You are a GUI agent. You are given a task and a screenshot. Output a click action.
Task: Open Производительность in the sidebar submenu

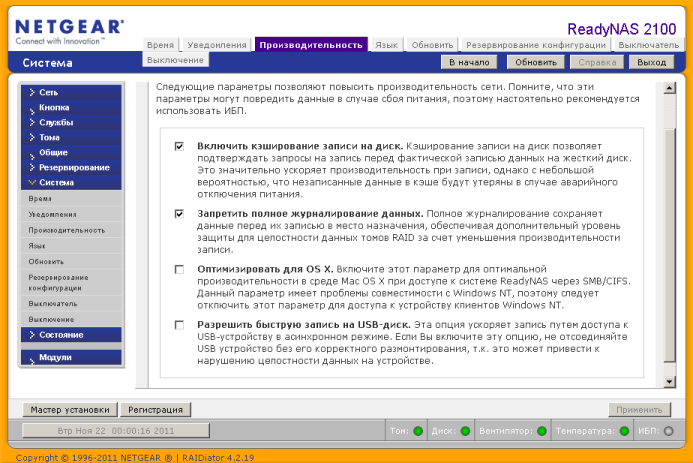(x=71, y=230)
